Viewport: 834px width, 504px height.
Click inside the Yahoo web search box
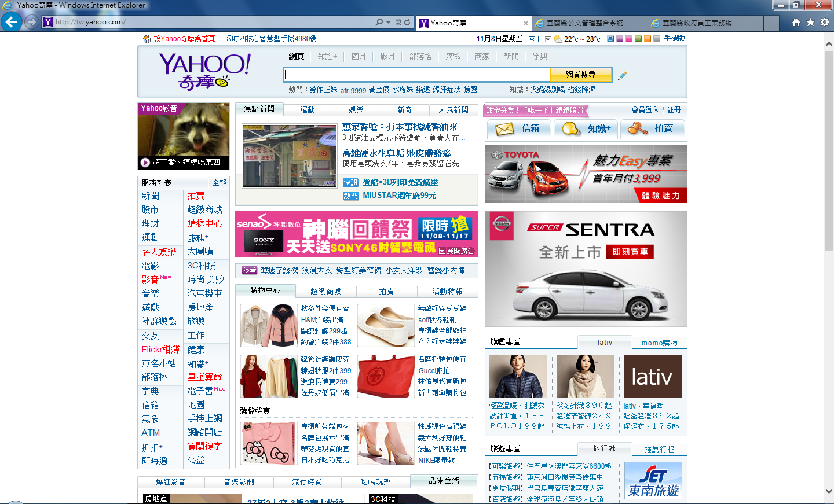[x=416, y=75]
